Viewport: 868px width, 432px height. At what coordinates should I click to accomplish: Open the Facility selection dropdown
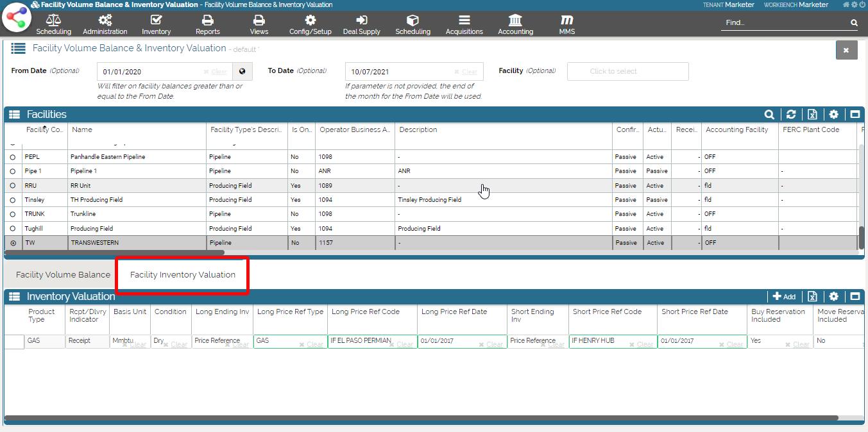click(x=627, y=71)
